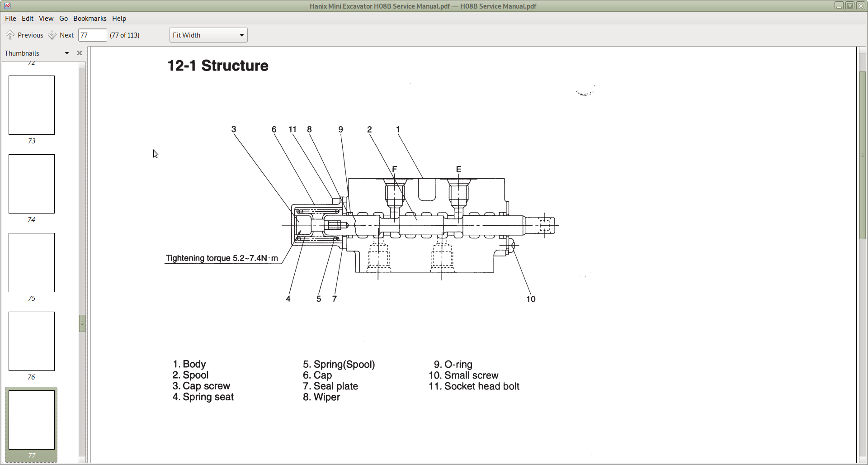Viewport: 868px width, 465px height.
Task: Click the '7. Seal plate' legend entry
Action: pyautogui.click(x=330, y=386)
